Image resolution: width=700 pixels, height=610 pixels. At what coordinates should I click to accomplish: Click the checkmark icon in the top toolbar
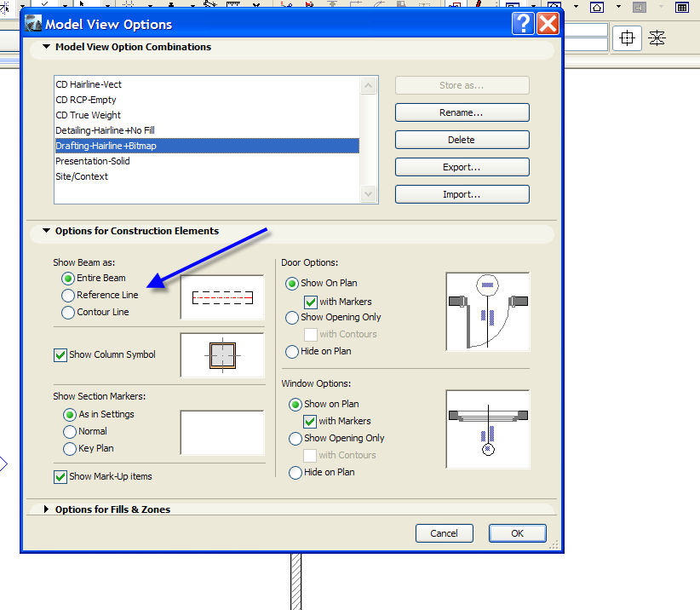43,3
